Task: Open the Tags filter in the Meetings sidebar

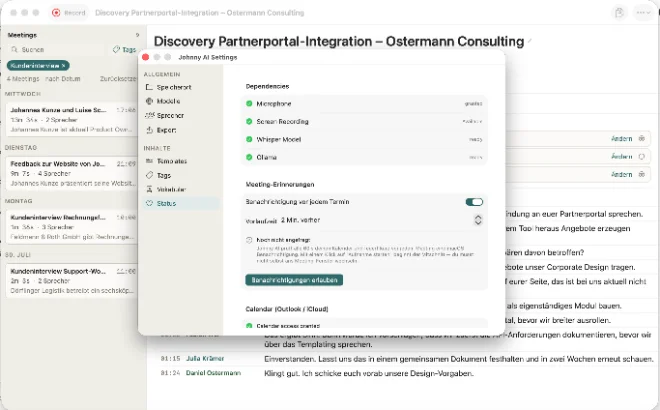Action: [125, 50]
